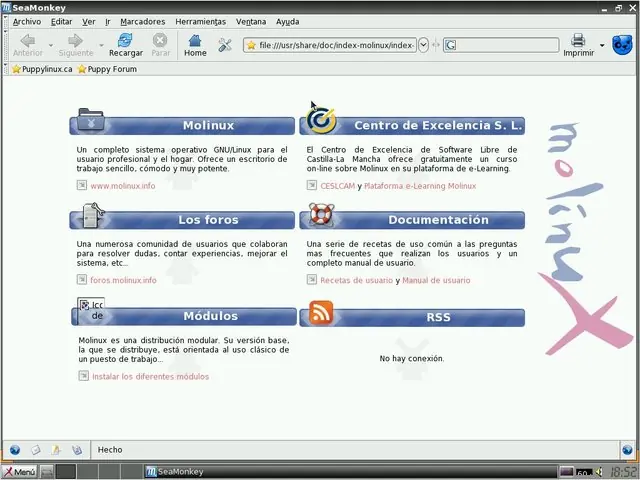Click the lifebuoy icon on Documentación banner

[322, 214]
